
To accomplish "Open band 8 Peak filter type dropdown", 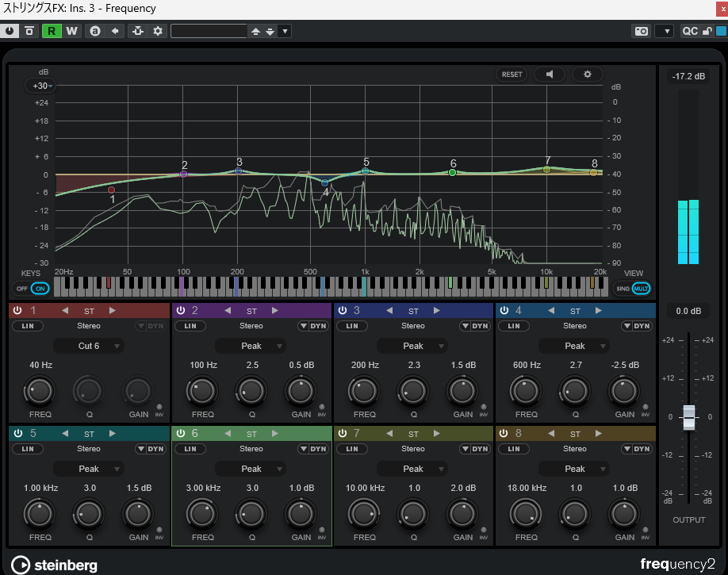I will pyautogui.click(x=574, y=469).
